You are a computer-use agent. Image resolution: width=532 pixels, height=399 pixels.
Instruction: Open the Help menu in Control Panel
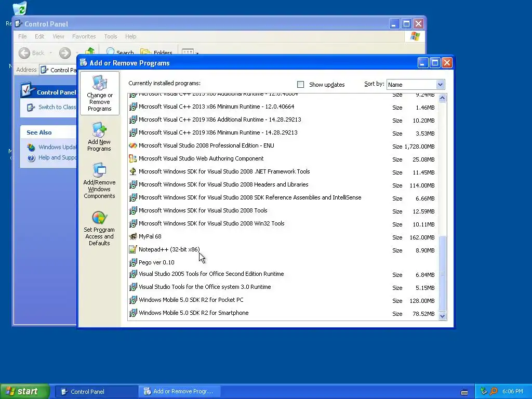(x=130, y=36)
